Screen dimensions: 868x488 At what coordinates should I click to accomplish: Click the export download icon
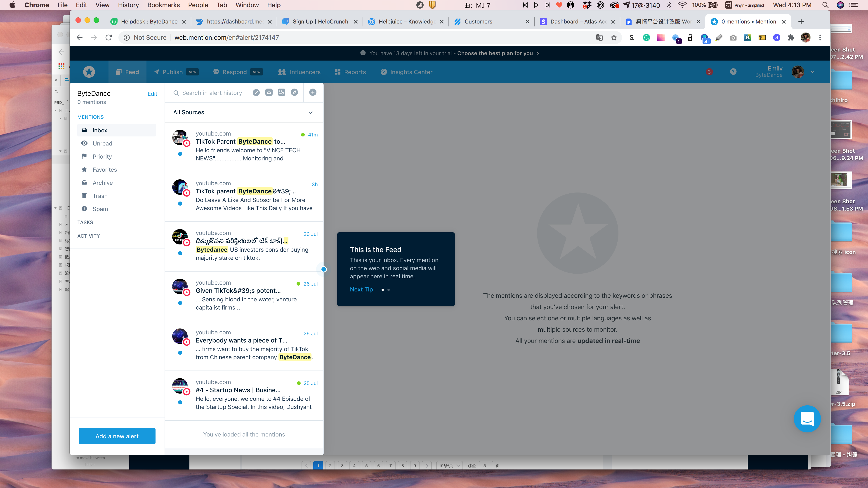[x=269, y=93]
